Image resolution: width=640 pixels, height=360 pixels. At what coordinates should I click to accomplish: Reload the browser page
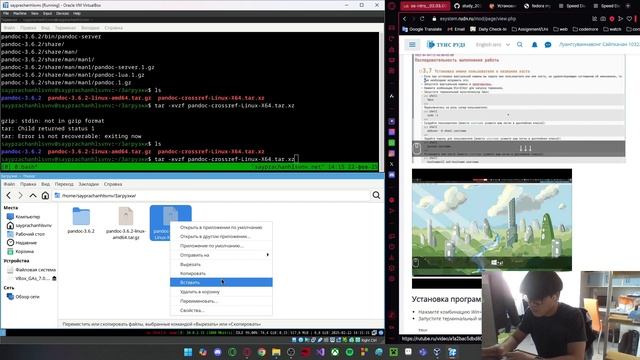(x=422, y=19)
